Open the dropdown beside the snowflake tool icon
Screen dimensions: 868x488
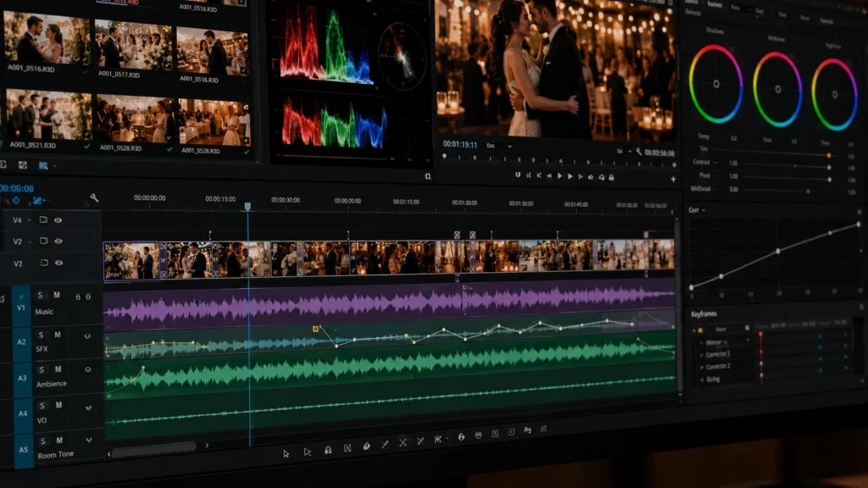pyautogui.click(x=447, y=439)
